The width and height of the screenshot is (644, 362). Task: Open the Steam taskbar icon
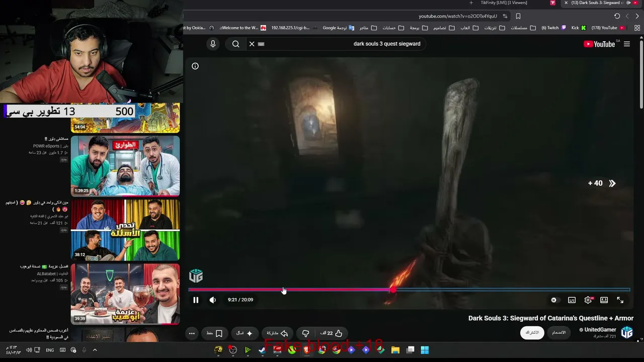pyautogui.click(x=262, y=350)
